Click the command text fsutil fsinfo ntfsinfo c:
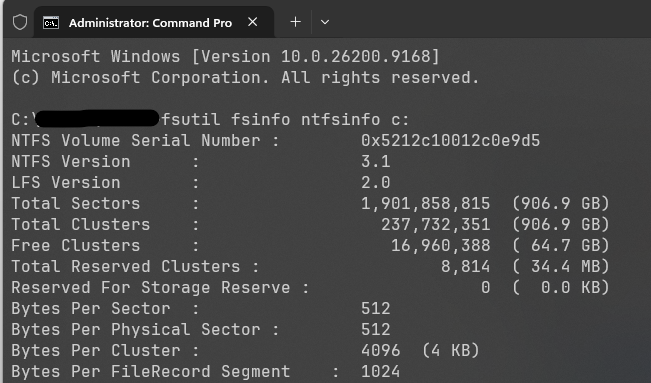 [285, 120]
